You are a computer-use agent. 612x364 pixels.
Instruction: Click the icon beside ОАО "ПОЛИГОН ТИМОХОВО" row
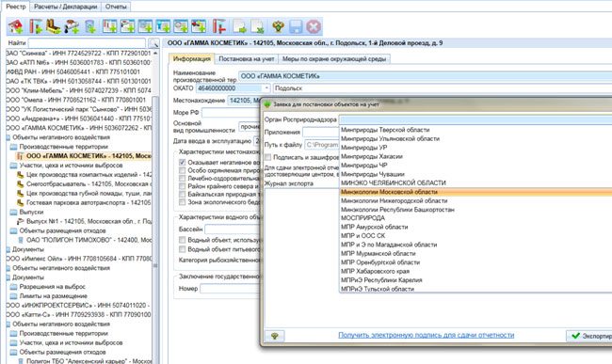tap(21, 240)
